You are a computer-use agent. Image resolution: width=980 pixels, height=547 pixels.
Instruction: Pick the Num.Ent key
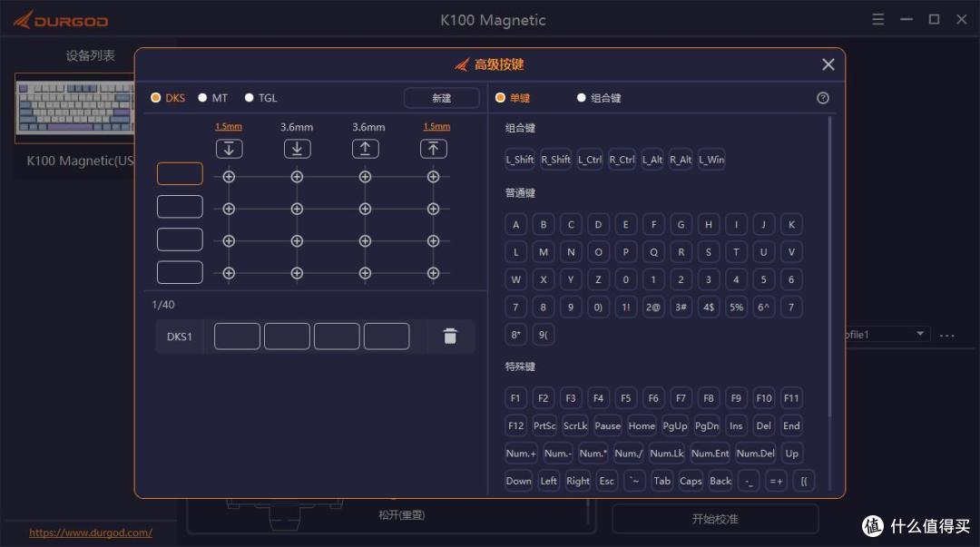710,454
